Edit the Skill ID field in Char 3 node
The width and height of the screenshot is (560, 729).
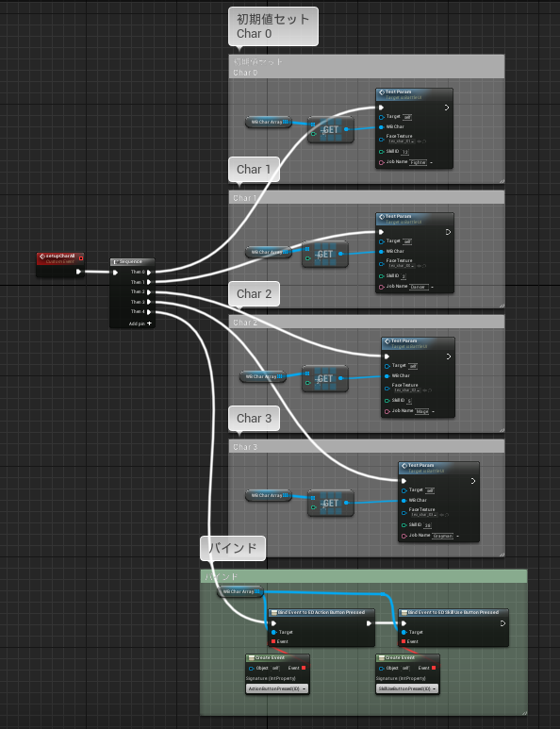click(428, 526)
